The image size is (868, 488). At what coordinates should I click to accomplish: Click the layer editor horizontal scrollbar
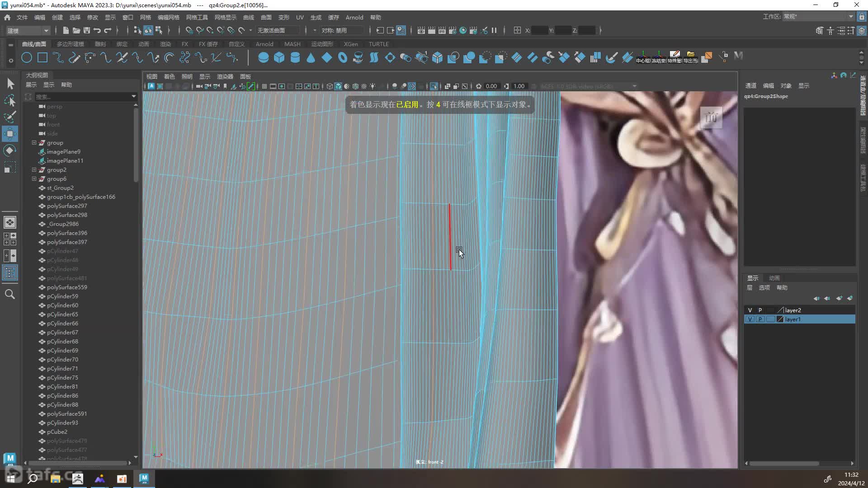tap(784, 464)
